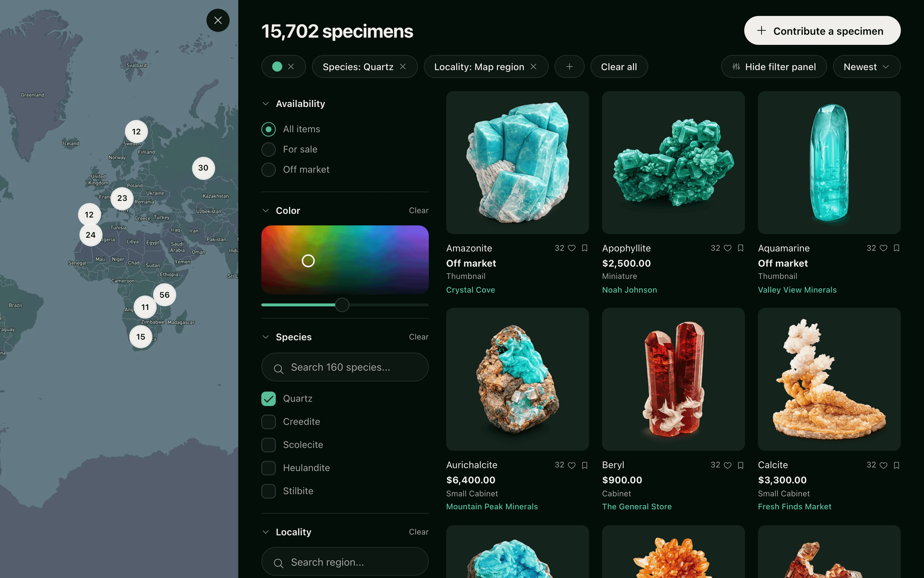Select the Off market availability option
Screen dimensions: 924x578
[x=269, y=170]
